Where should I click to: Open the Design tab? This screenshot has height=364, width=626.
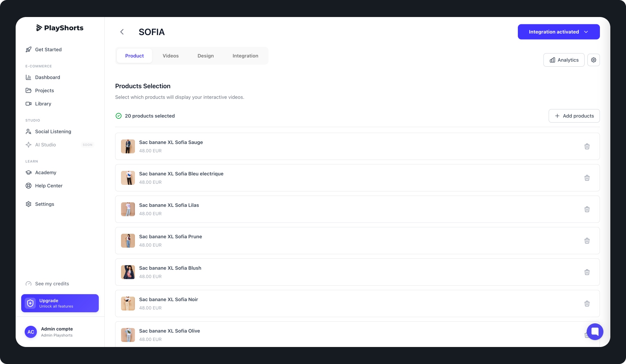tap(206, 56)
